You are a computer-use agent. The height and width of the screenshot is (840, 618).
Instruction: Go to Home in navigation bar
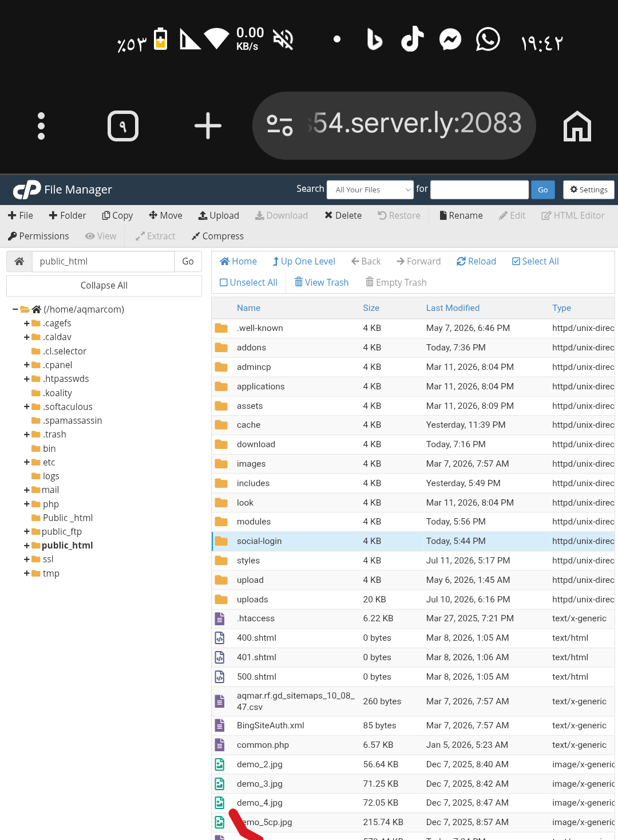pyautogui.click(x=239, y=261)
